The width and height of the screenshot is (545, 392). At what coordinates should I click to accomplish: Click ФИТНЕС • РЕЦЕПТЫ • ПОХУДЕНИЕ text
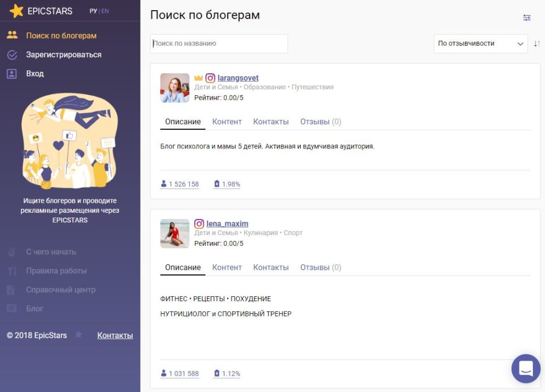pos(216,299)
